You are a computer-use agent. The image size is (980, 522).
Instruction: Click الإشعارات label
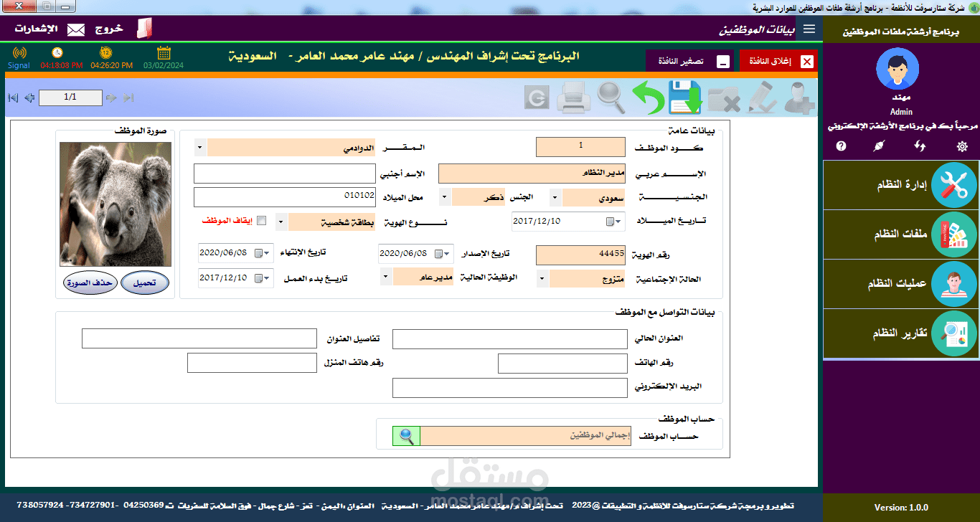point(37,29)
